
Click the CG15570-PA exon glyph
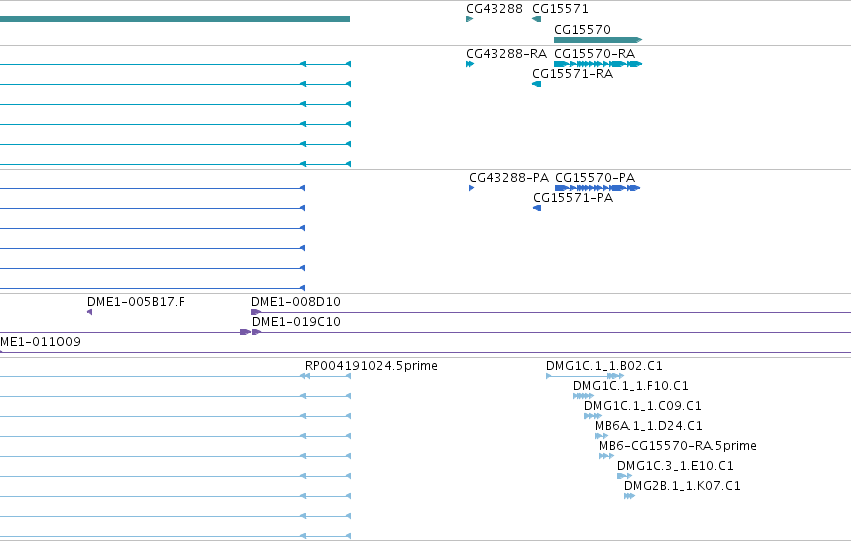pyautogui.click(x=598, y=188)
